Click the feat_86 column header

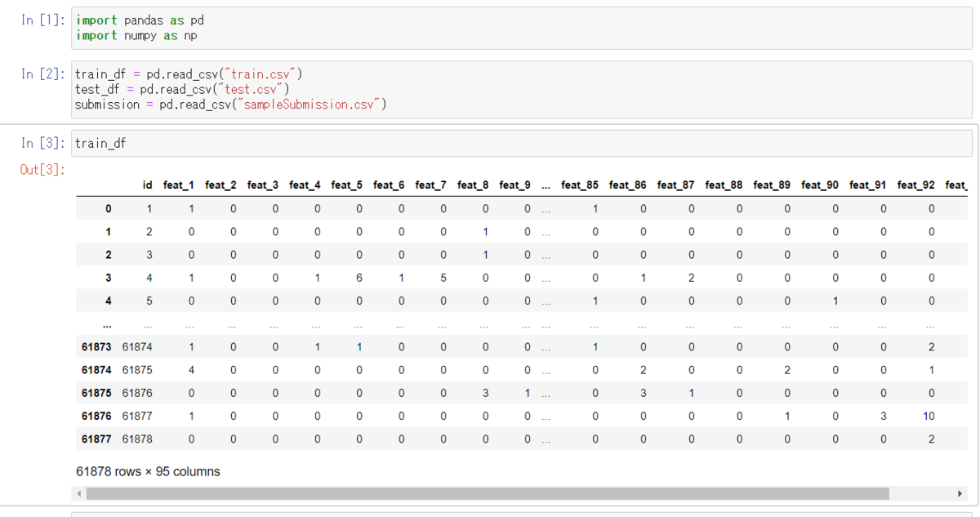coord(627,185)
